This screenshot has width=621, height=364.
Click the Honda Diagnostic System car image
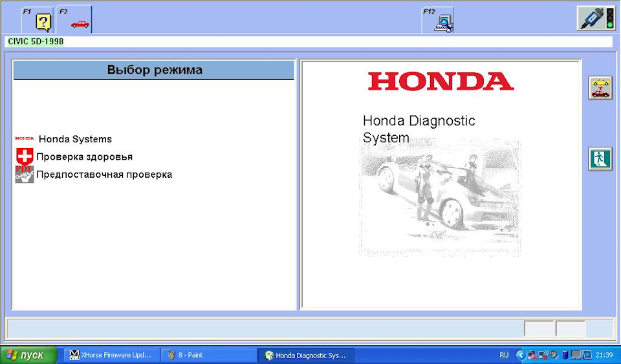coord(440,198)
